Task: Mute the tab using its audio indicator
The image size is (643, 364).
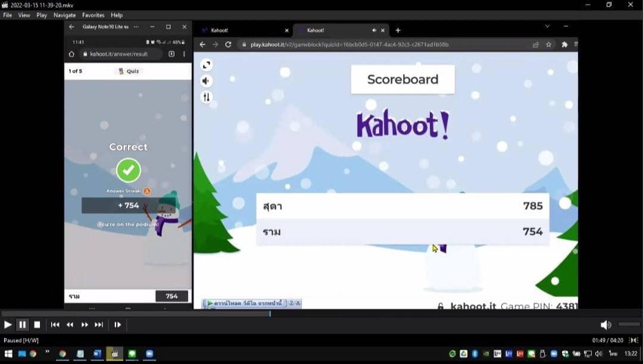Action: (x=374, y=30)
